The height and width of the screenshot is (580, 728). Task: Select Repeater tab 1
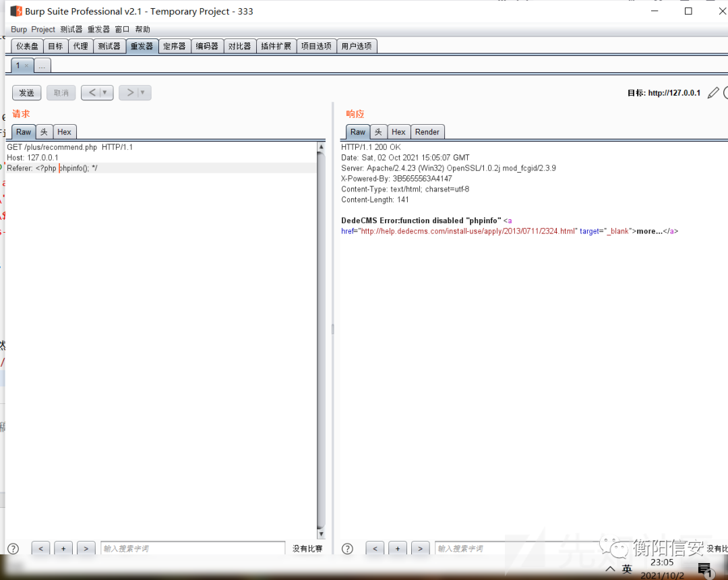pos(19,66)
